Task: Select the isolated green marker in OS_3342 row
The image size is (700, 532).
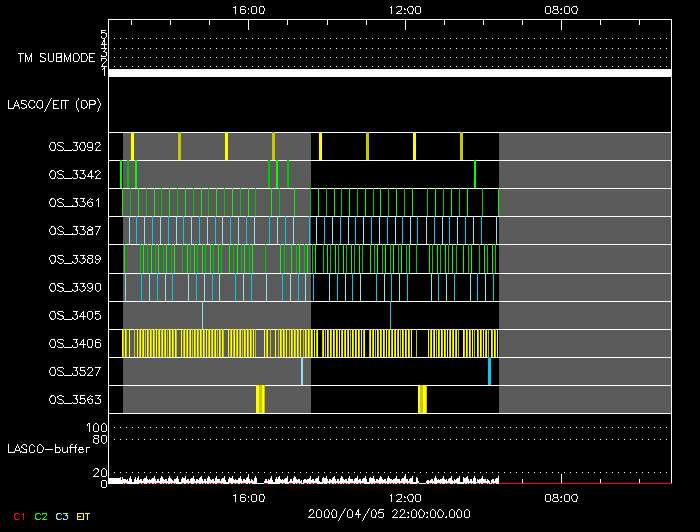Action: (474, 174)
